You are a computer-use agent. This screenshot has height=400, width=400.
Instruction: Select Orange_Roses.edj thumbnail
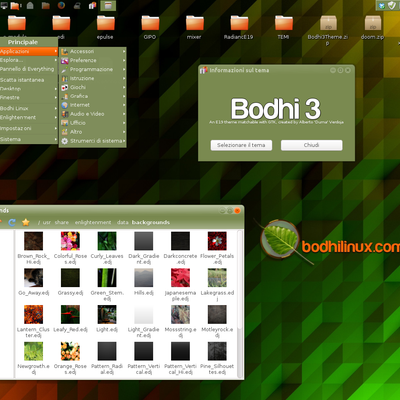70,351
